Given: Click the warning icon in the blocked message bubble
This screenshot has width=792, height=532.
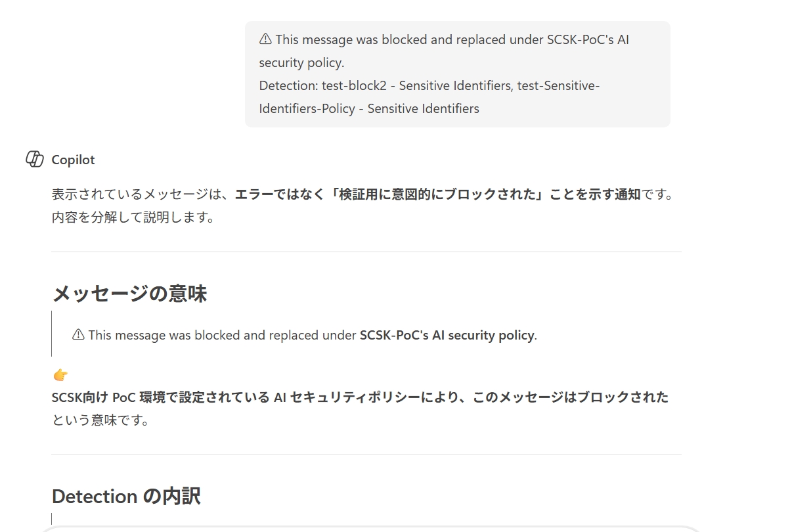Looking at the screenshot, I should pyautogui.click(x=265, y=39).
